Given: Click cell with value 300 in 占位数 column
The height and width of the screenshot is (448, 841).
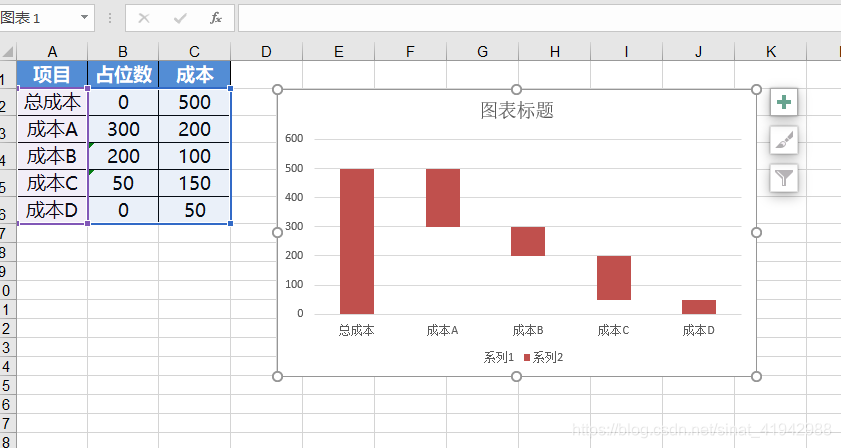Looking at the screenshot, I should [x=123, y=129].
